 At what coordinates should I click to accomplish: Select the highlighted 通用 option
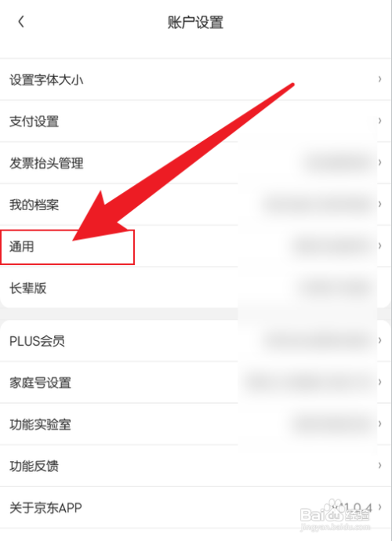[x=196, y=246]
